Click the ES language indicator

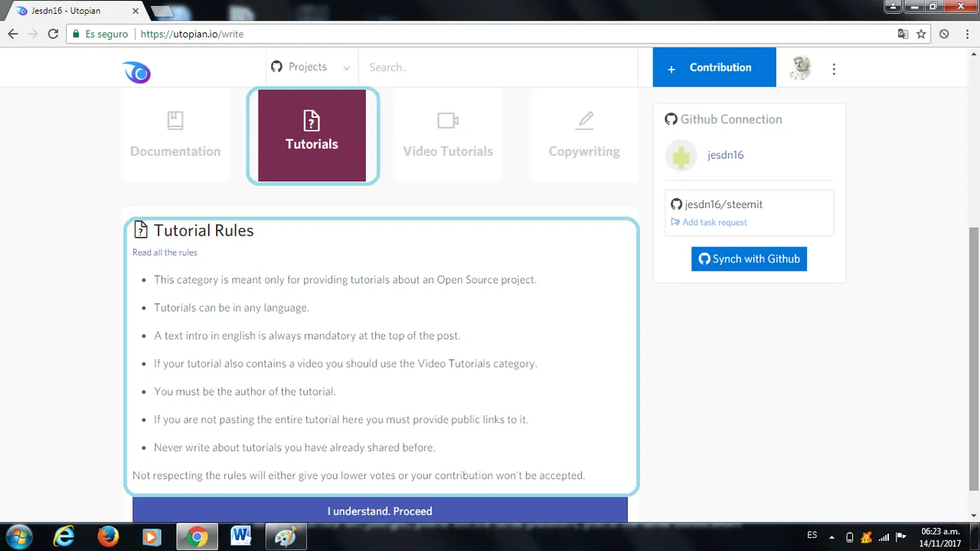coord(812,535)
